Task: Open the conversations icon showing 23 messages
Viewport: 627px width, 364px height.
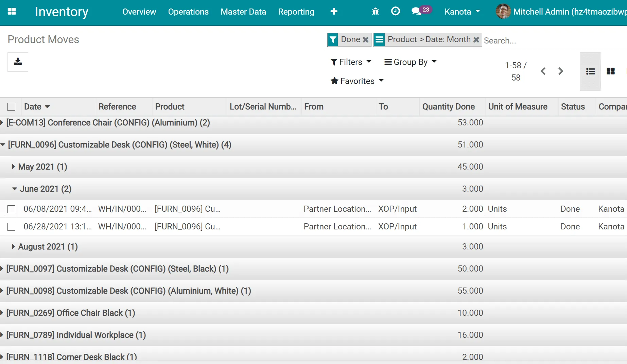Action: (x=416, y=11)
